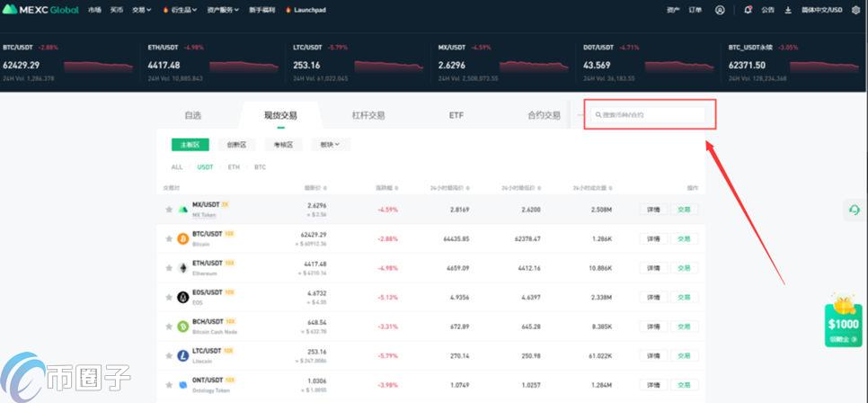
Task: Expand the 交易 dropdown in top nav
Action: pos(142,10)
